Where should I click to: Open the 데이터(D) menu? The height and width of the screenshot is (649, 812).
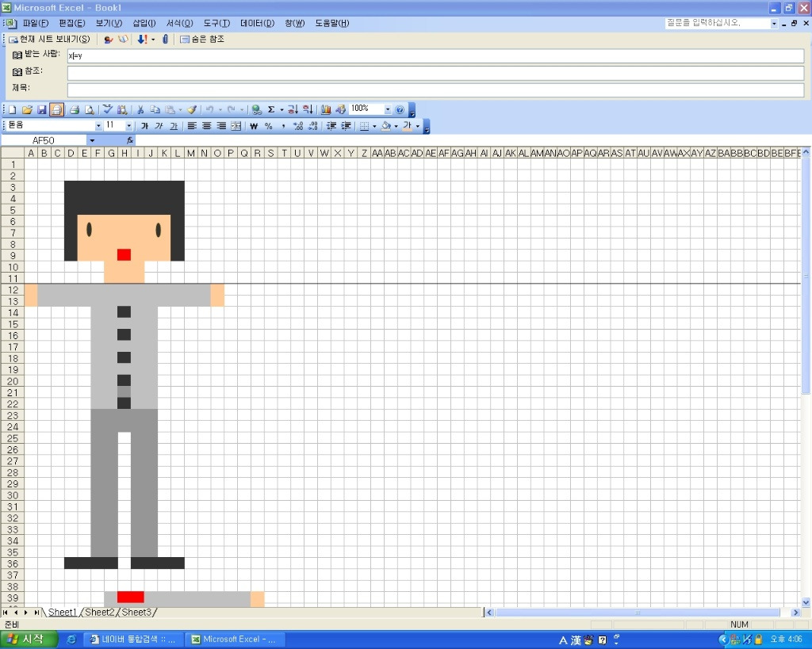[257, 23]
